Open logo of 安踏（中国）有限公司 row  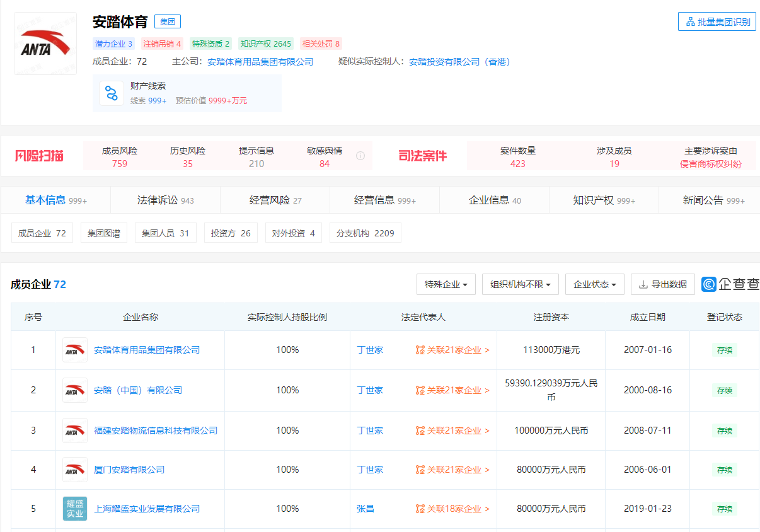pyautogui.click(x=75, y=390)
